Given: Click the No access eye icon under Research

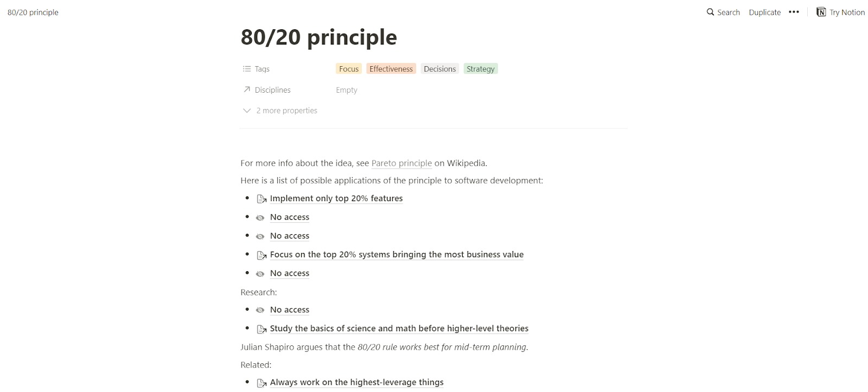Looking at the screenshot, I should (260, 310).
